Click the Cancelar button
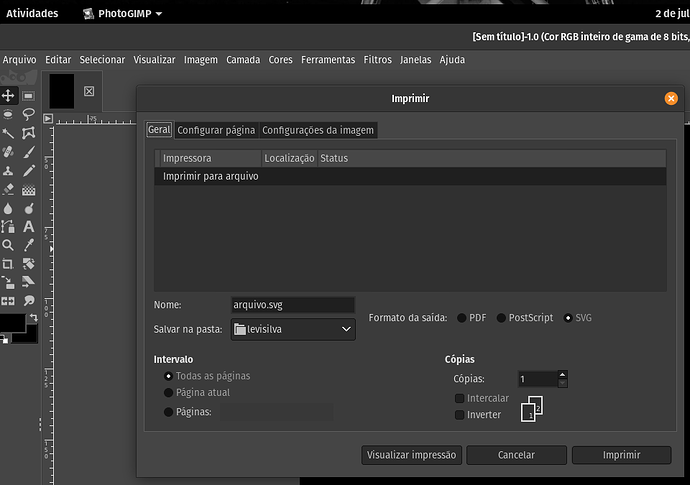Image resolution: width=690 pixels, height=485 pixels. point(516,455)
